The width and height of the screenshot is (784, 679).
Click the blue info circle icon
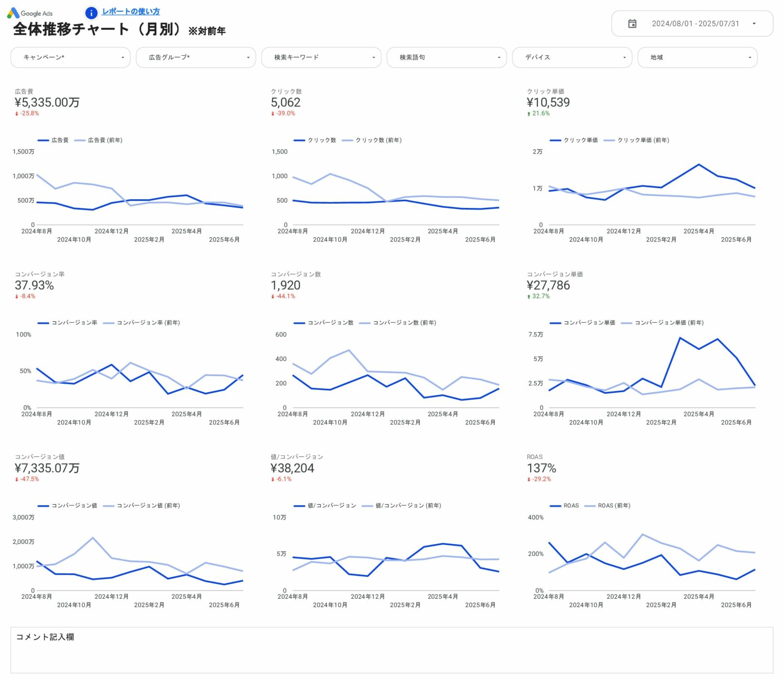click(91, 13)
